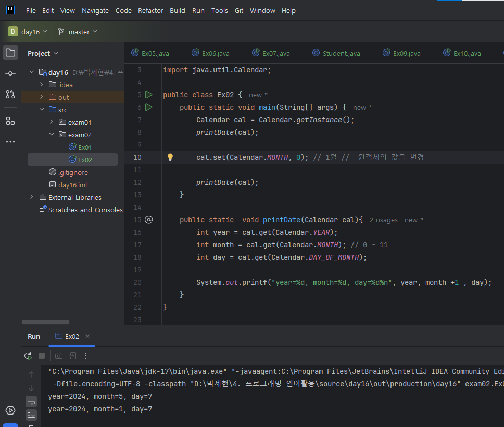Expand the External Libraries node
The width and height of the screenshot is (504, 427).
click(32, 197)
